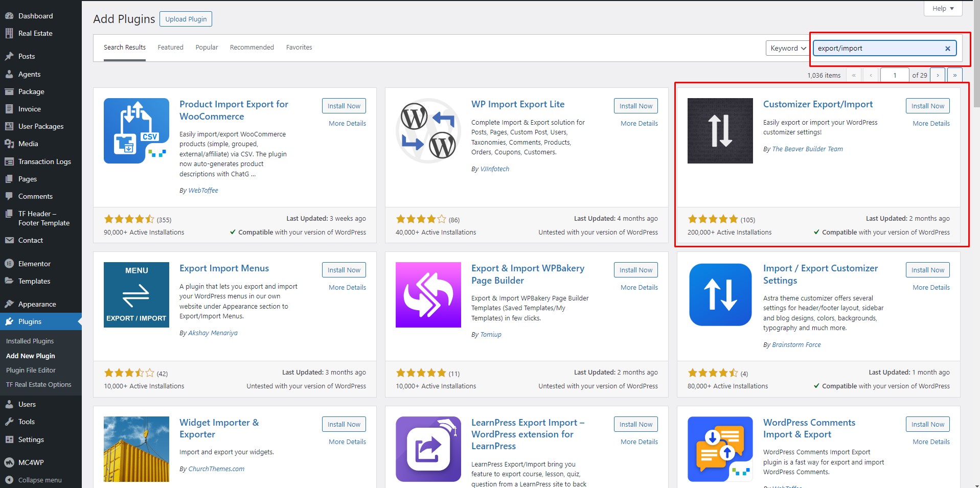Viewport: 980px width, 488px height.
Task: Install WP Import Export Lite
Action: point(636,106)
